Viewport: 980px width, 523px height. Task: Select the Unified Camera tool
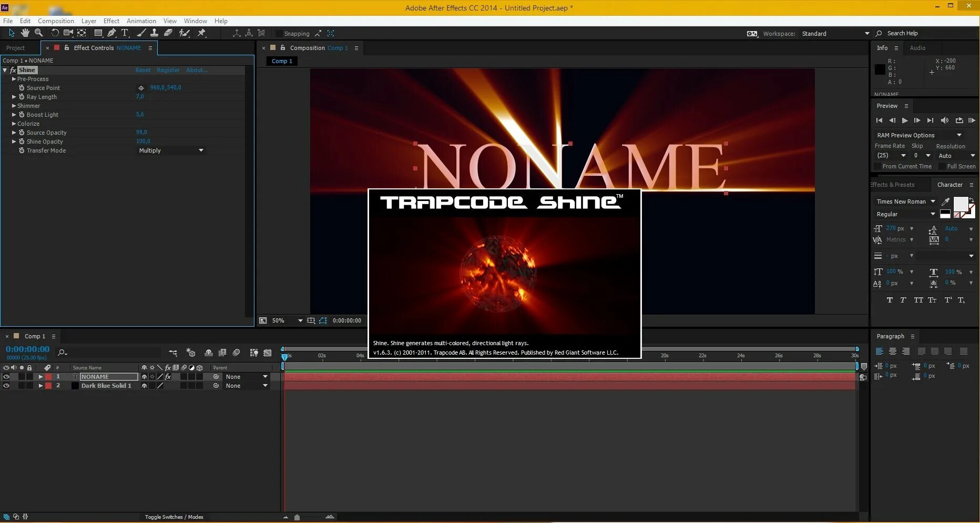coord(68,33)
